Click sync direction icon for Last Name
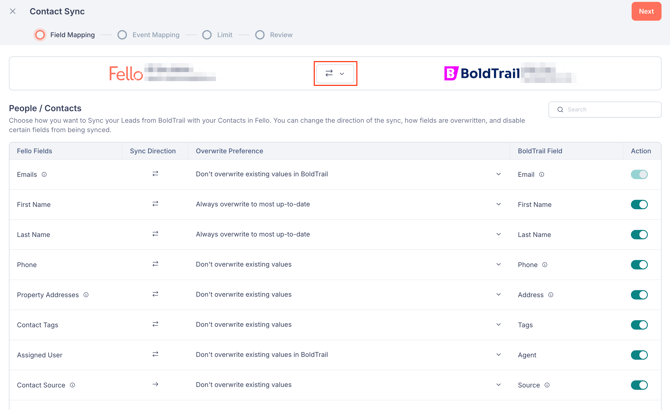 155,234
